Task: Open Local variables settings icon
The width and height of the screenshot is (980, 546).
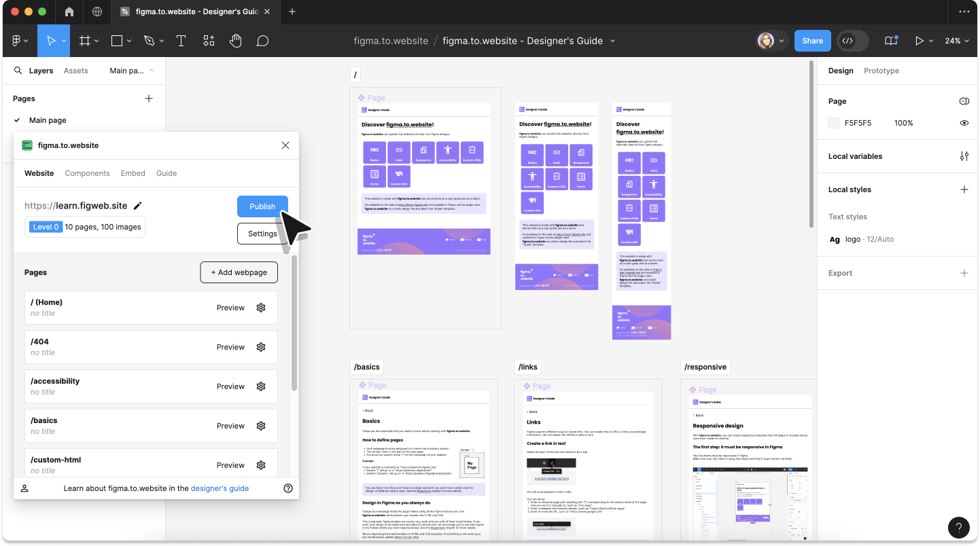Action: tap(964, 156)
